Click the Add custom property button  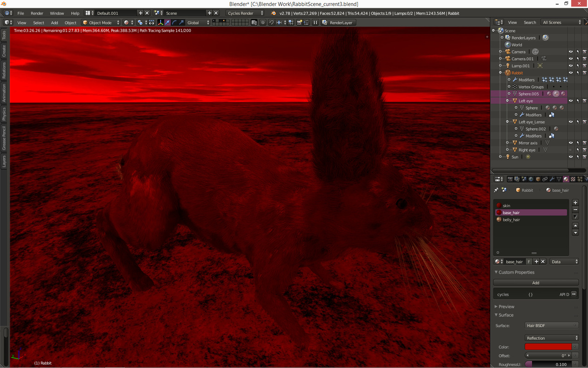pos(535,283)
